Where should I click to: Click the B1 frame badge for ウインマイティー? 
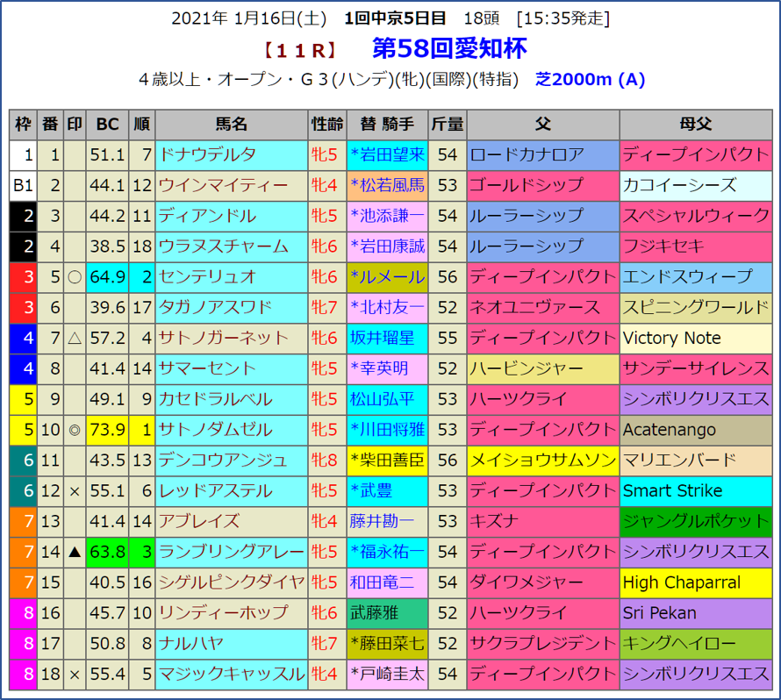pyautogui.click(x=24, y=185)
